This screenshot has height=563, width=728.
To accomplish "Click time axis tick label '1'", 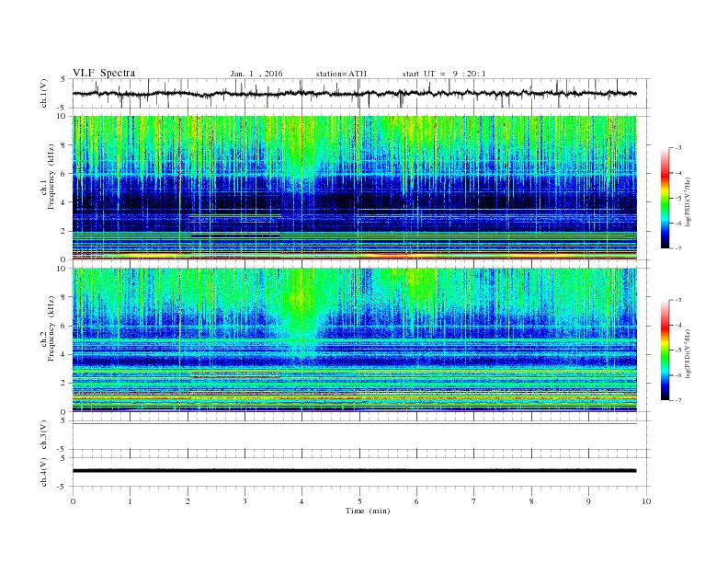I will [130, 501].
